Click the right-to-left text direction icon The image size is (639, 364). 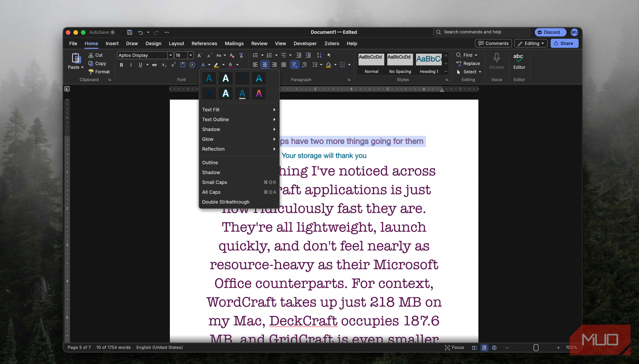coord(304,65)
